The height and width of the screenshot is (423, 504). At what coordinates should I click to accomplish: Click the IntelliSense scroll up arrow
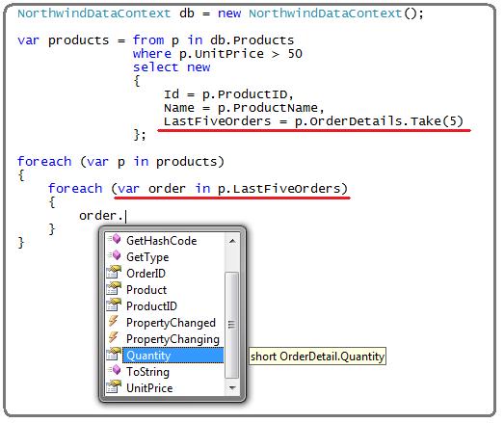[x=232, y=241]
